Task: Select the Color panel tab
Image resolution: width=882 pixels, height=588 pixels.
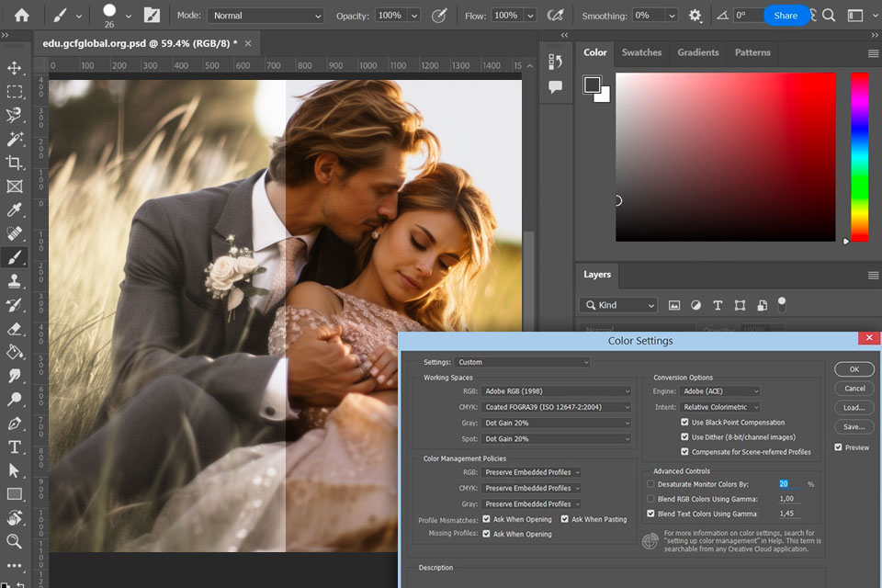Action: [595, 52]
